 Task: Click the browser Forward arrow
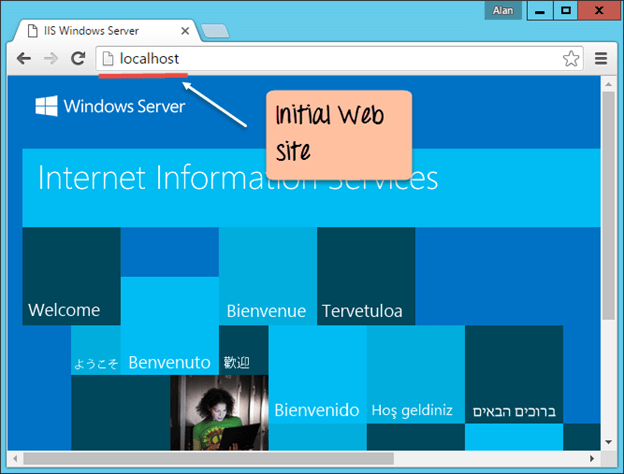click(x=50, y=59)
